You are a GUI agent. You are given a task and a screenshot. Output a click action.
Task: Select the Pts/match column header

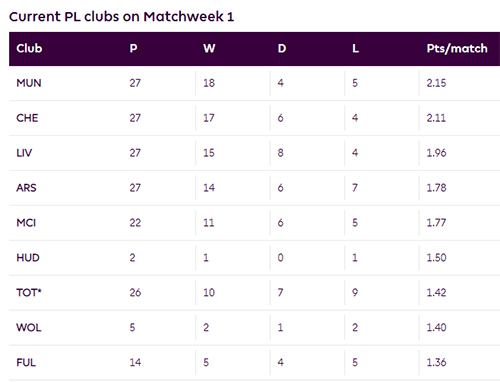[457, 49]
